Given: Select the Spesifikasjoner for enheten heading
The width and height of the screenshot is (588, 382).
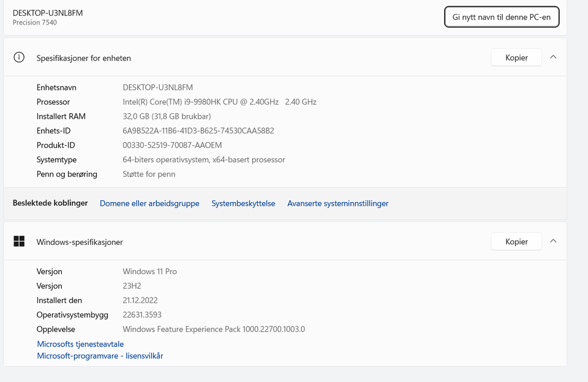Looking at the screenshot, I should (84, 58).
